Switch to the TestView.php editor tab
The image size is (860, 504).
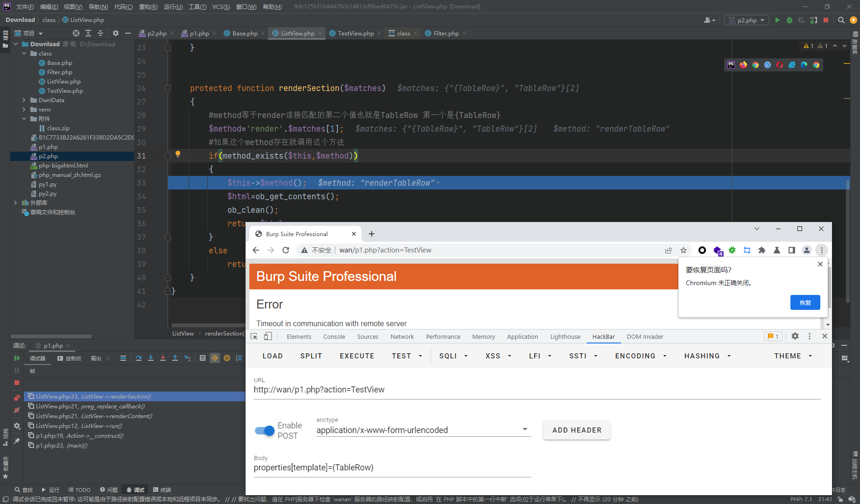point(355,33)
